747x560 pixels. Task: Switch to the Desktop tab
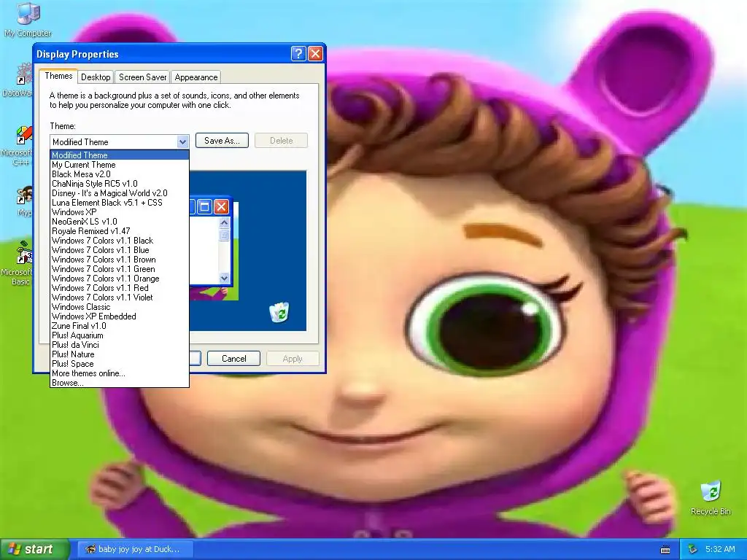[x=96, y=77]
